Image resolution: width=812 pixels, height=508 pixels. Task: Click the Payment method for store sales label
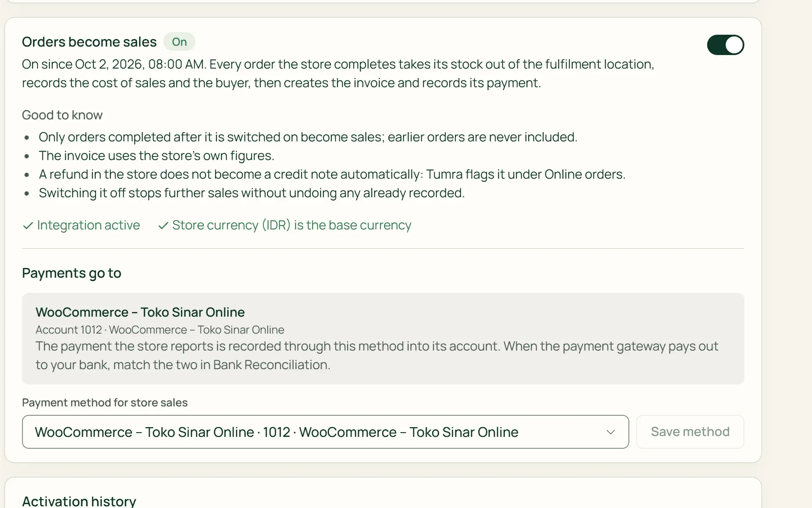(x=105, y=403)
